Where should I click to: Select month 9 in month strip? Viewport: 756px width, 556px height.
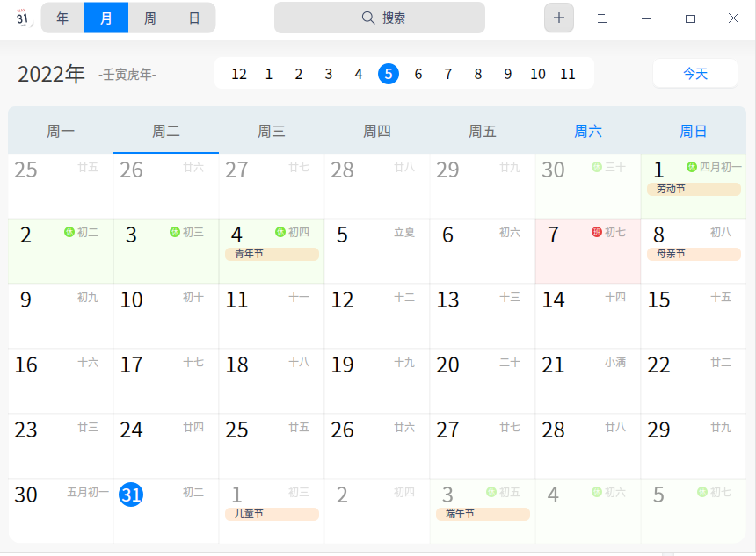click(508, 74)
